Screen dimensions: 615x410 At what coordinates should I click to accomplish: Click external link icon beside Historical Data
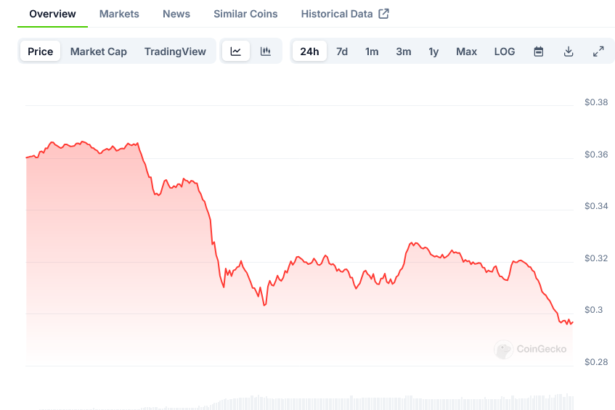point(383,14)
